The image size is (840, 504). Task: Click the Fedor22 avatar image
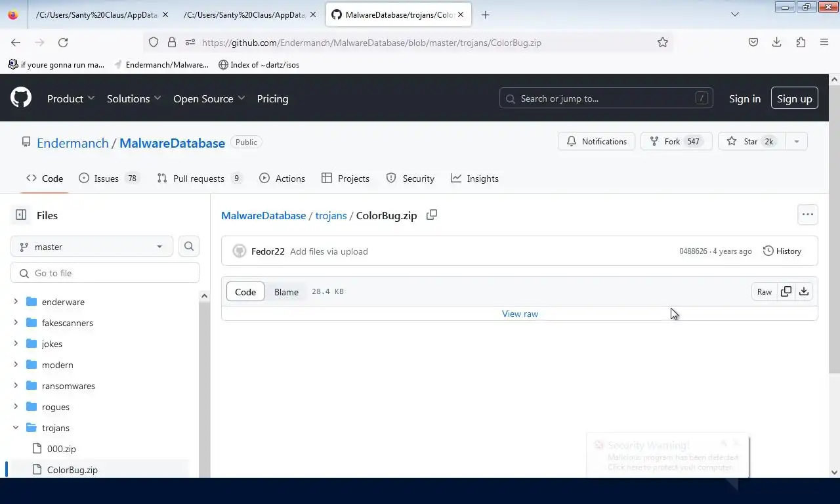click(x=240, y=251)
